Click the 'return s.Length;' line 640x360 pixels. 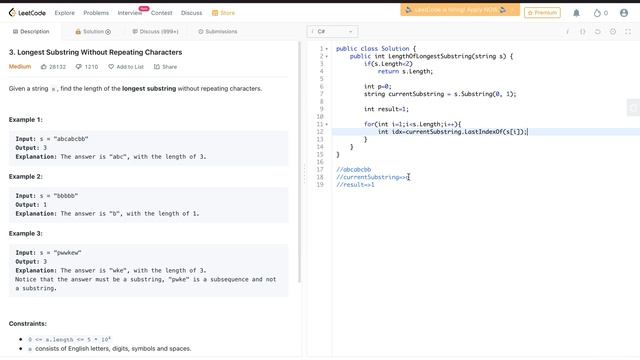405,71
